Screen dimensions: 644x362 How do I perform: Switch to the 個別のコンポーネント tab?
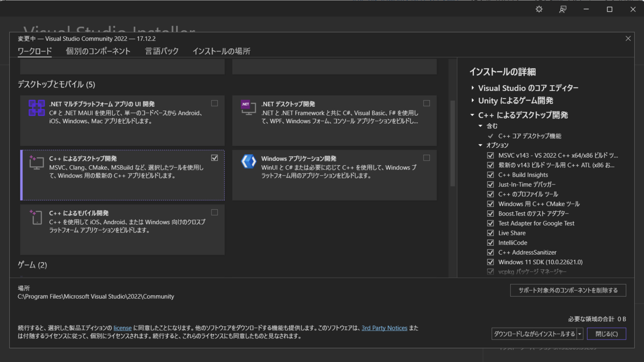[99, 51]
